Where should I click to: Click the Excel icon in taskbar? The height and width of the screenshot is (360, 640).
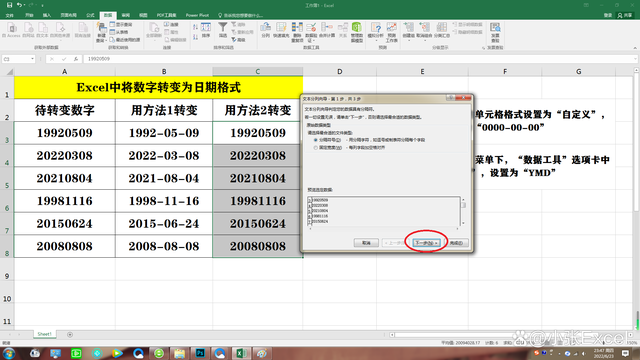(241, 353)
